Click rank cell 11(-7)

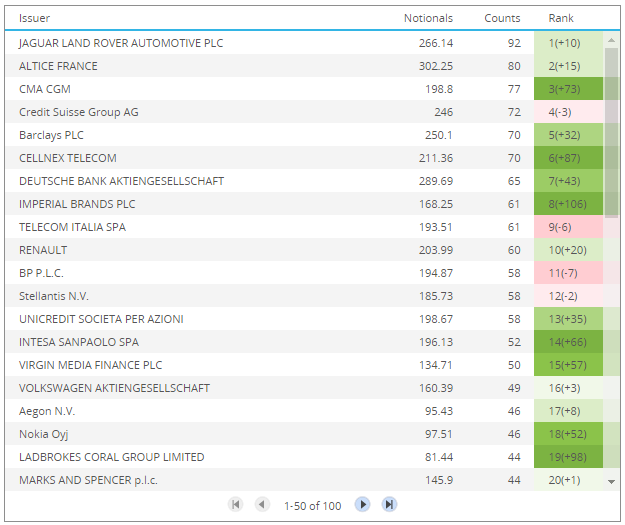coord(568,273)
